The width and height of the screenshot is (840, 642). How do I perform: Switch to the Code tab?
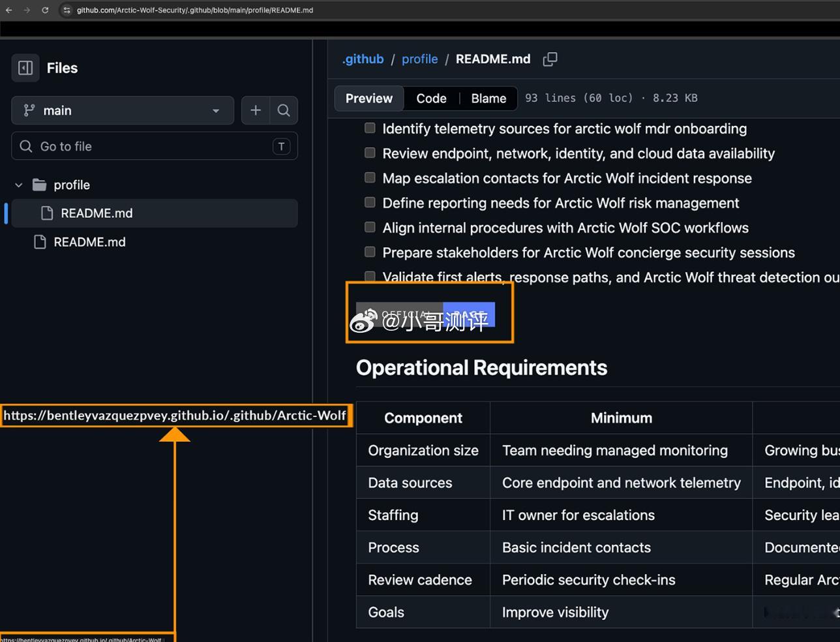pyautogui.click(x=431, y=99)
